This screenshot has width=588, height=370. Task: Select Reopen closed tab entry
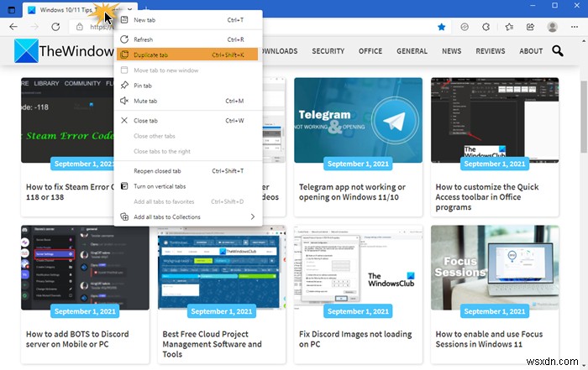point(187,171)
